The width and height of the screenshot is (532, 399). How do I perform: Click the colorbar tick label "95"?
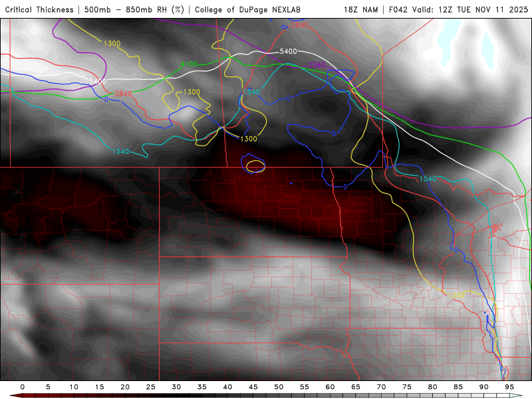pos(509,387)
